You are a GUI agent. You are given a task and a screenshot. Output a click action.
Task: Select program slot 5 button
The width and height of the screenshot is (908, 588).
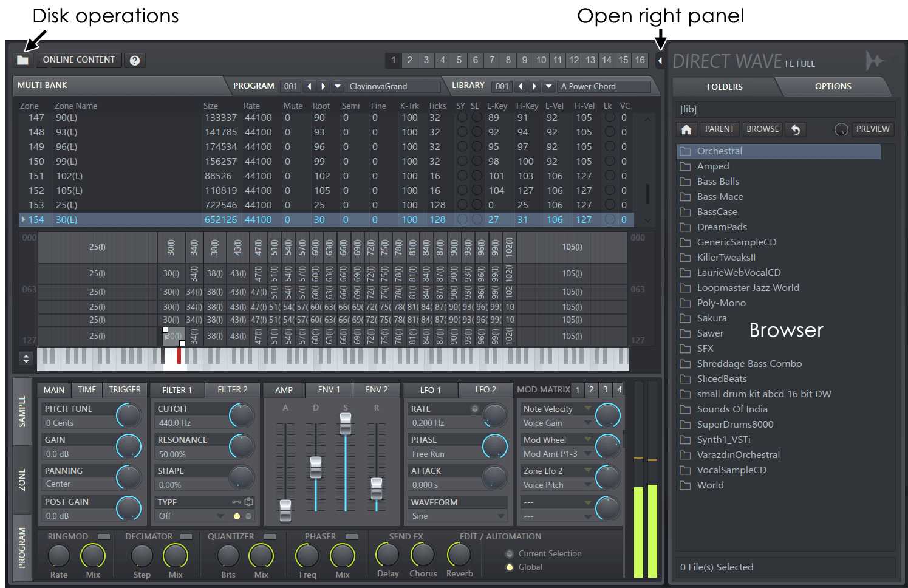tap(459, 60)
